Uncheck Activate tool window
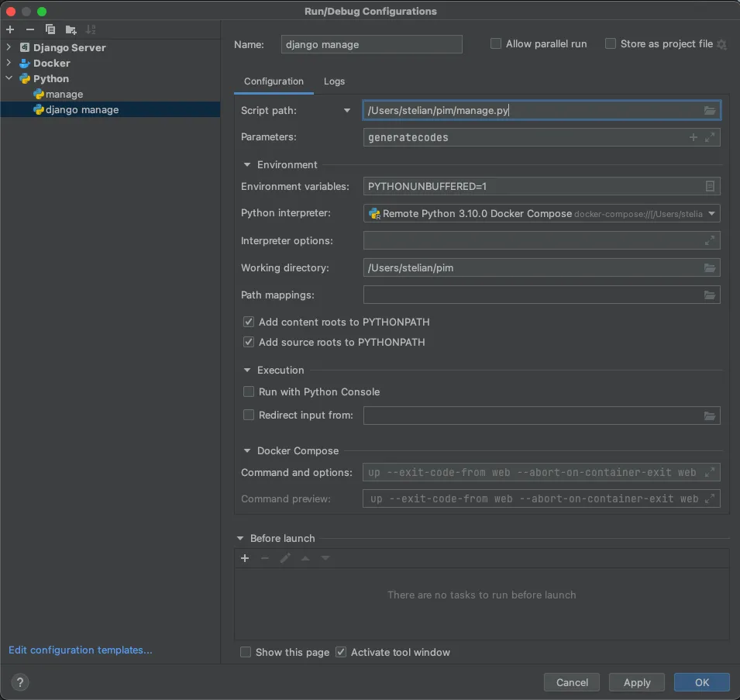This screenshot has height=700, width=740. point(341,653)
